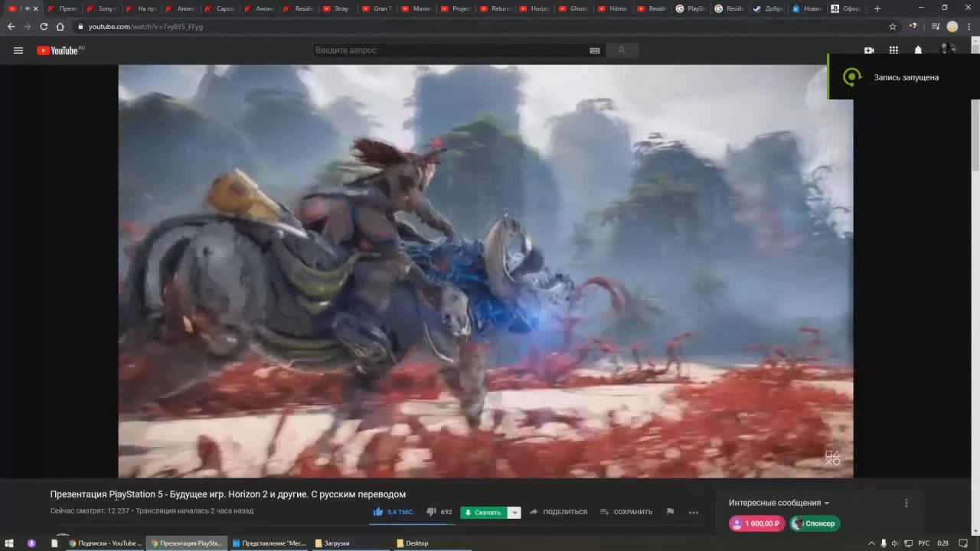
Task: Open the YouTube hamburger guide menu
Action: click(18, 51)
